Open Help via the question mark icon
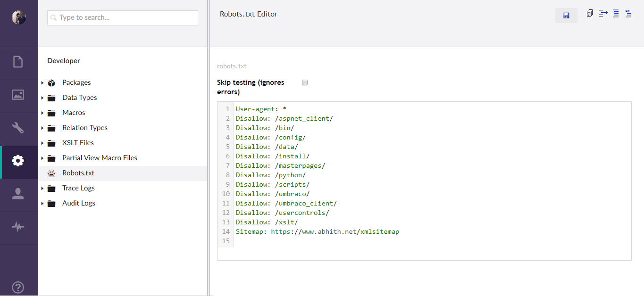This screenshot has width=644, height=296. coord(18,287)
